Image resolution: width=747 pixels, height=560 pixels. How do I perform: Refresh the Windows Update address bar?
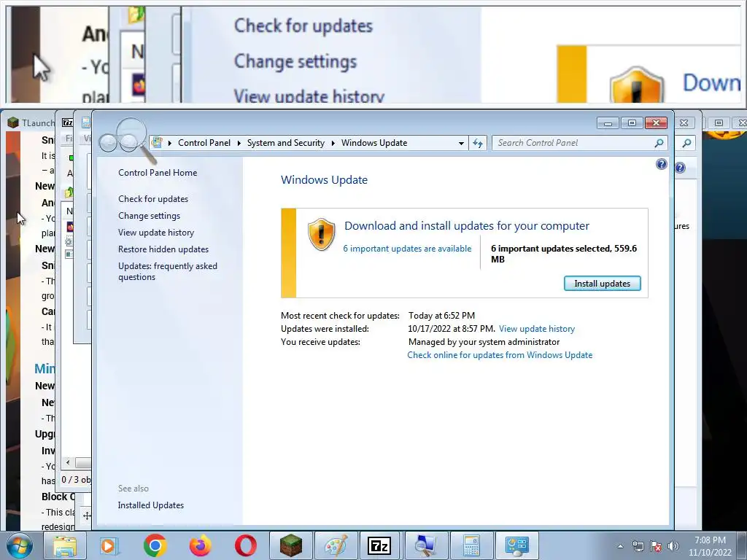coord(478,143)
